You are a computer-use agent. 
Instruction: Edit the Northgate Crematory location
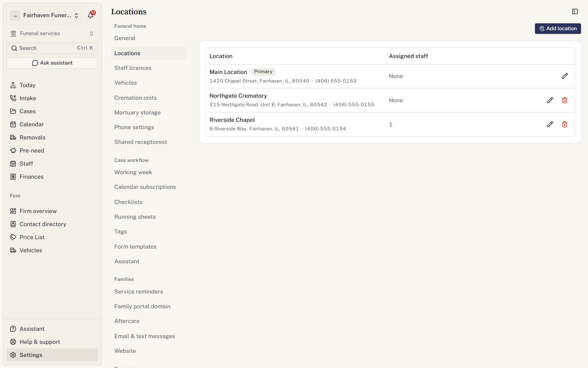550,100
